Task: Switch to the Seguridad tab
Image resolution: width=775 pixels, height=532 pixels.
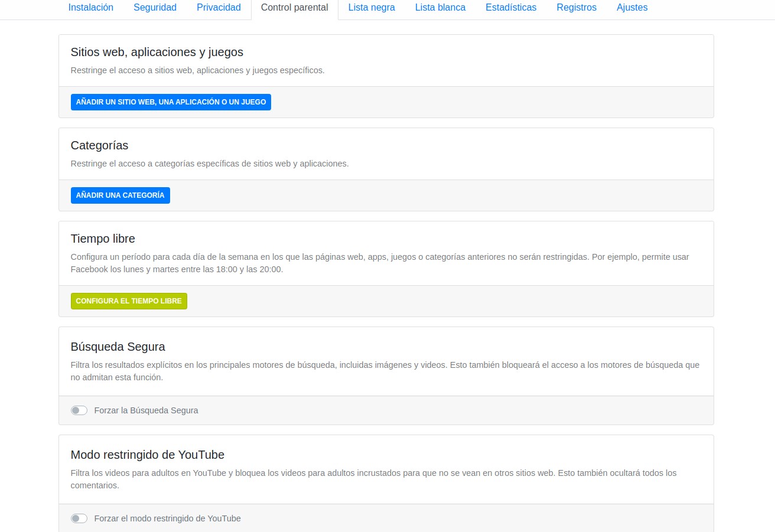Action: pyautogui.click(x=155, y=8)
